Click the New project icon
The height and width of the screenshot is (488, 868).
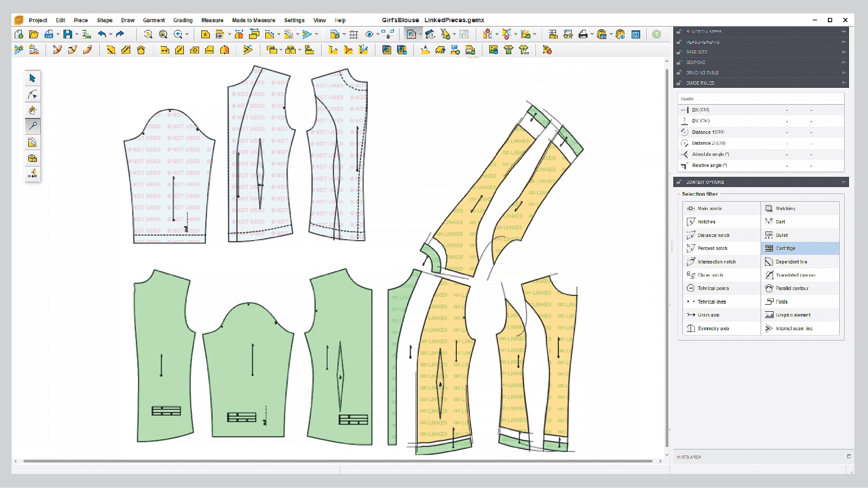point(19,34)
